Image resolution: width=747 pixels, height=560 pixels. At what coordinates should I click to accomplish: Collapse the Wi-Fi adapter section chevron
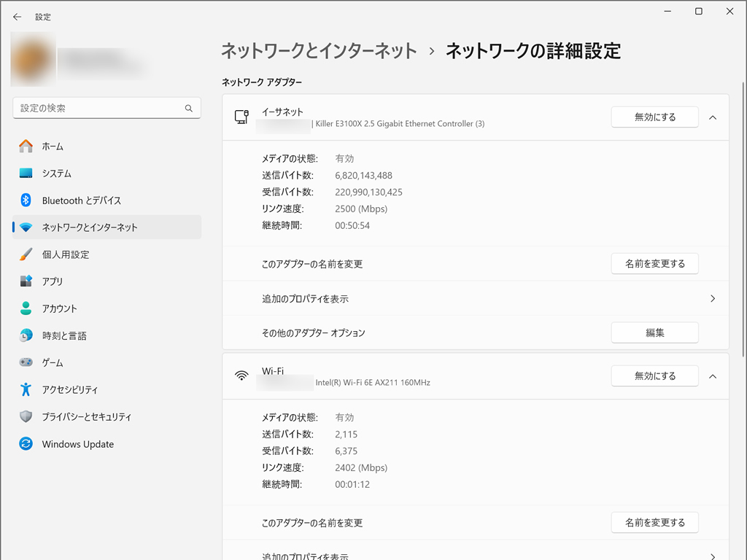click(x=713, y=376)
